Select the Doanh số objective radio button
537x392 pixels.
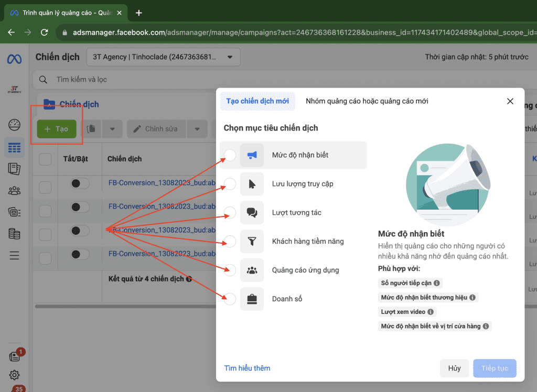tap(230, 299)
